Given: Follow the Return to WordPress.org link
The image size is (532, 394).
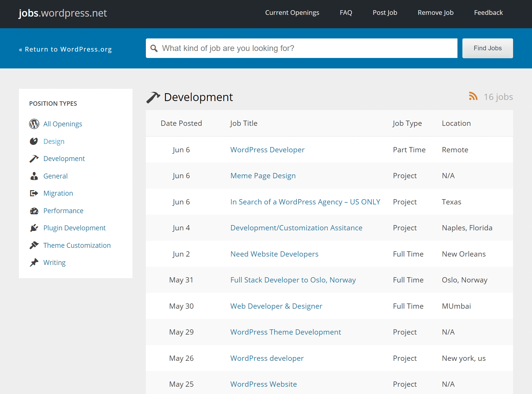Looking at the screenshot, I should click(x=66, y=49).
